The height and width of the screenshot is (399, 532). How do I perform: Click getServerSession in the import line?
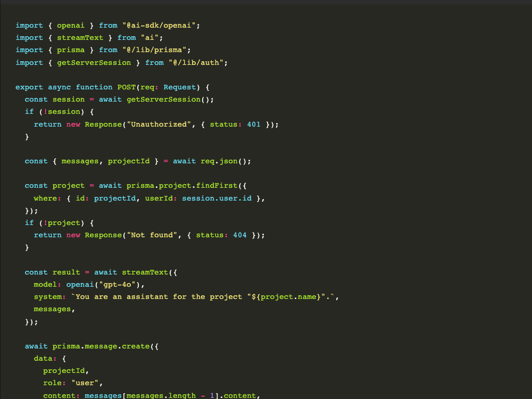click(94, 62)
